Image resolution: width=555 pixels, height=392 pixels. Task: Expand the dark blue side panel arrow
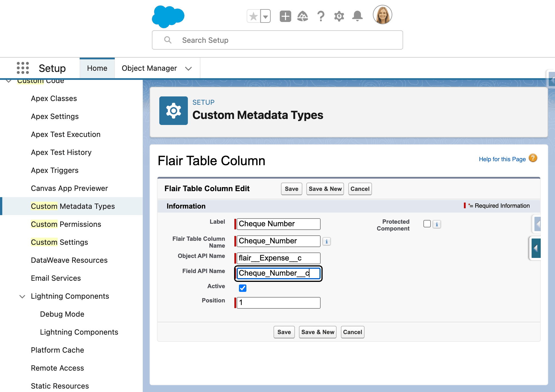[x=536, y=248]
